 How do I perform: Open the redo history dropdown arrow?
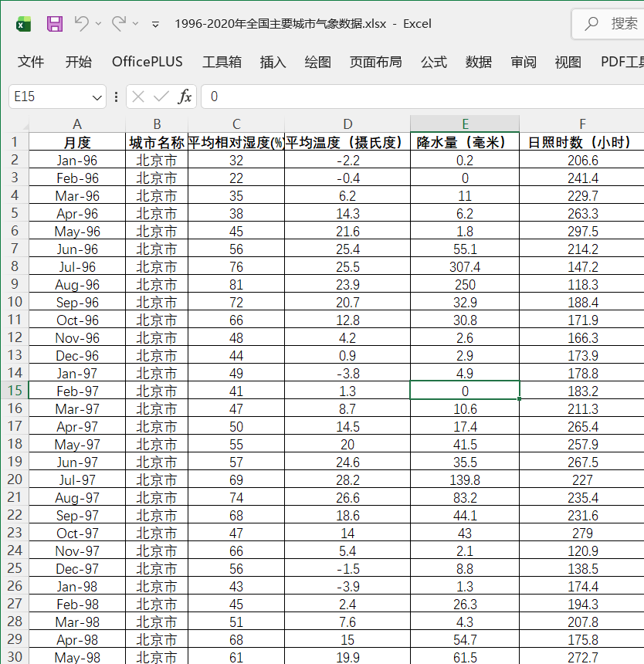tap(135, 24)
